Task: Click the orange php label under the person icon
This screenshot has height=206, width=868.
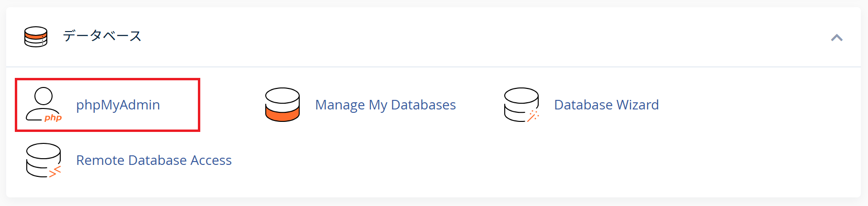Action: (53, 118)
